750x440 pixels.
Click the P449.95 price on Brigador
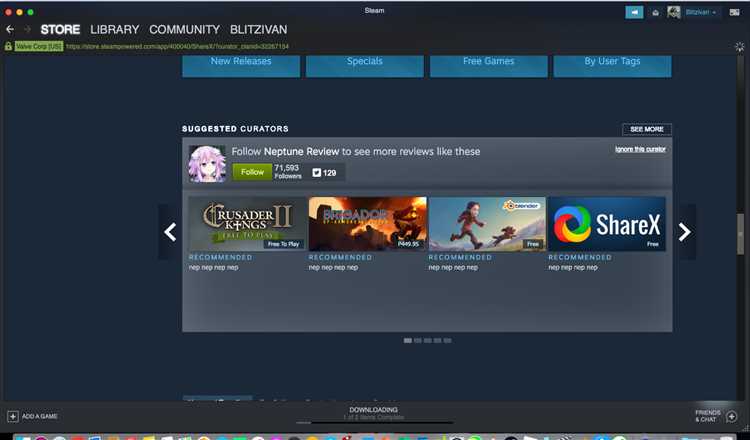click(408, 244)
